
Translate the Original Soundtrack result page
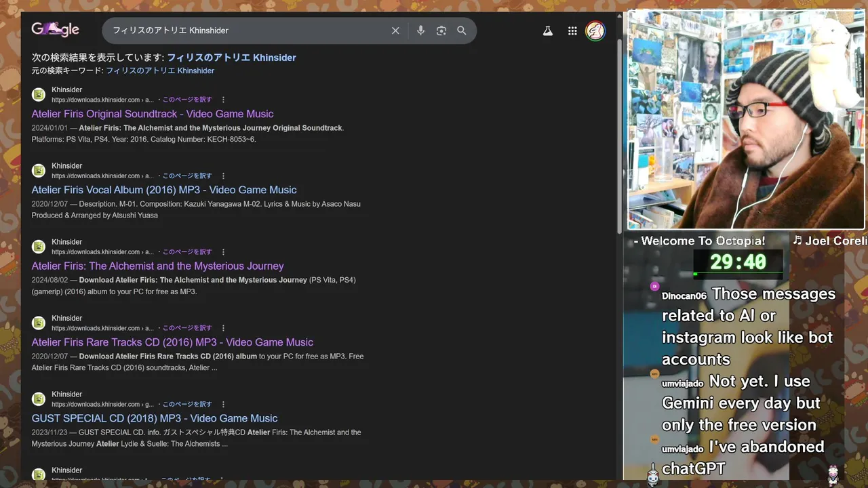point(187,100)
